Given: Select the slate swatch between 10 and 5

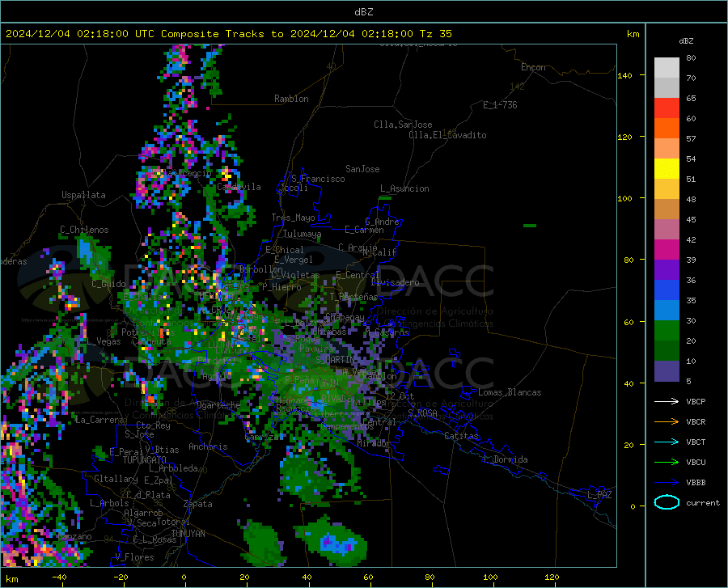Looking at the screenshot, I should pyautogui.click(x=667, y=371).
